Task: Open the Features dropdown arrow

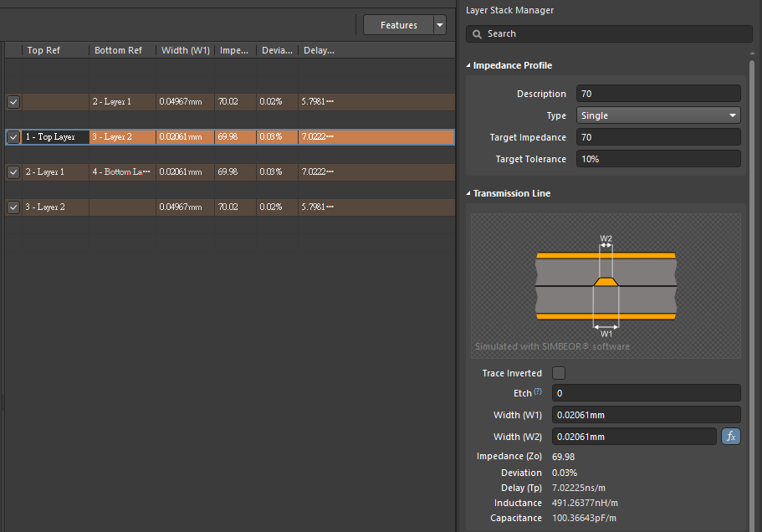Action: click(x=440, y=25)
